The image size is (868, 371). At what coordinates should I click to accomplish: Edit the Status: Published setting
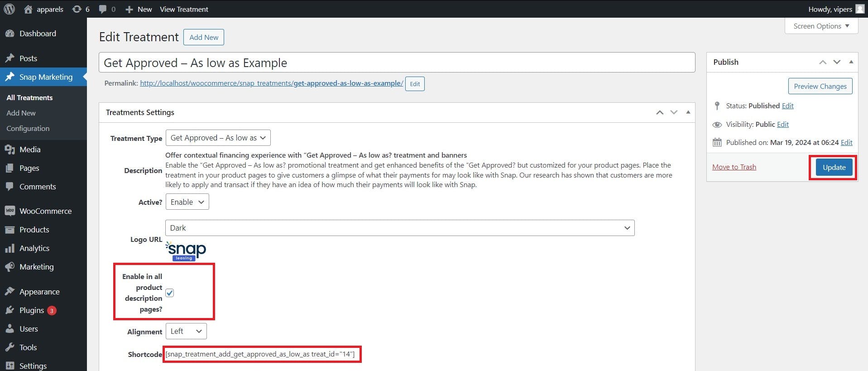tap(787, 106)
